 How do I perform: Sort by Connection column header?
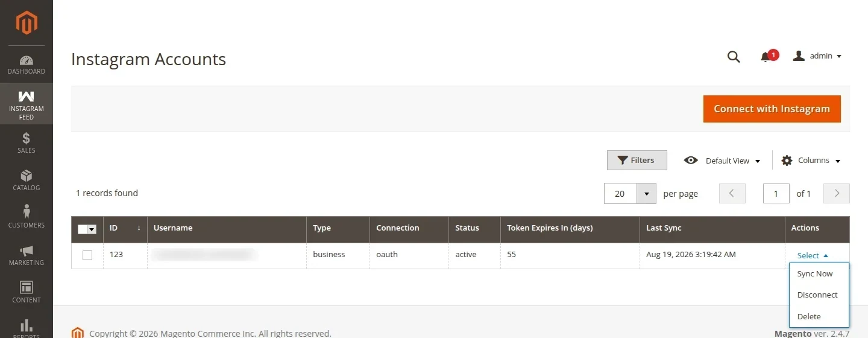click(409, 228)
